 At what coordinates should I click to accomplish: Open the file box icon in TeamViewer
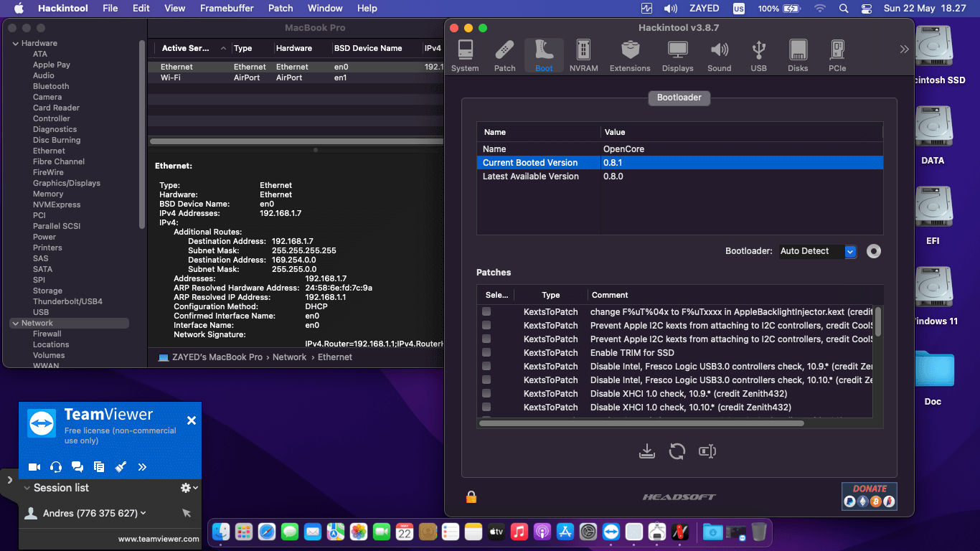pyautogui.click(x=99, y=467)
